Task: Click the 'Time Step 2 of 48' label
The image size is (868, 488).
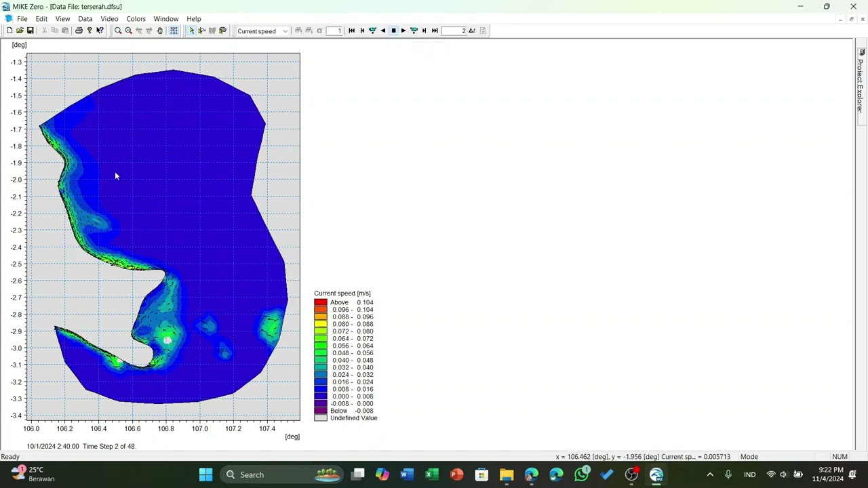Action: pyautogui.click(x=109, y=446)
